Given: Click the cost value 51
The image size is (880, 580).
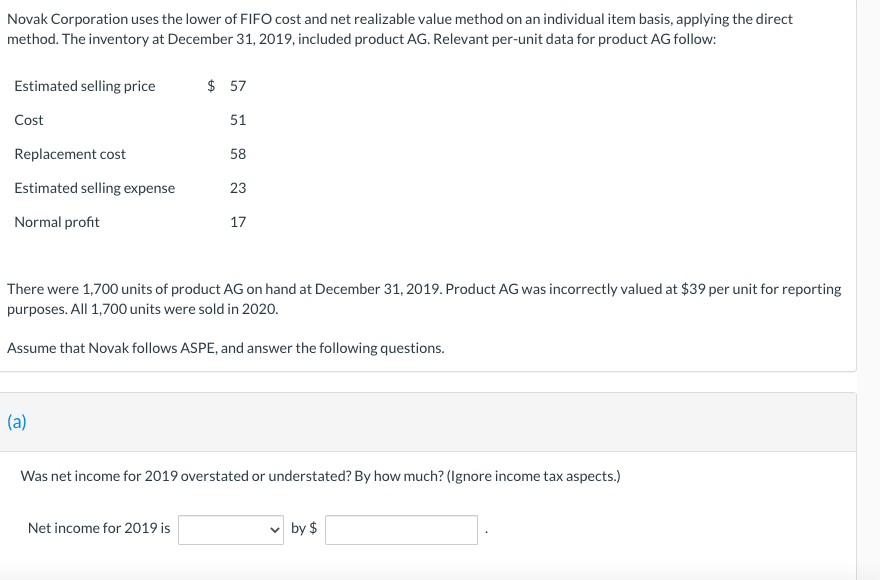Looking at the screenshot, I should 238,120.
